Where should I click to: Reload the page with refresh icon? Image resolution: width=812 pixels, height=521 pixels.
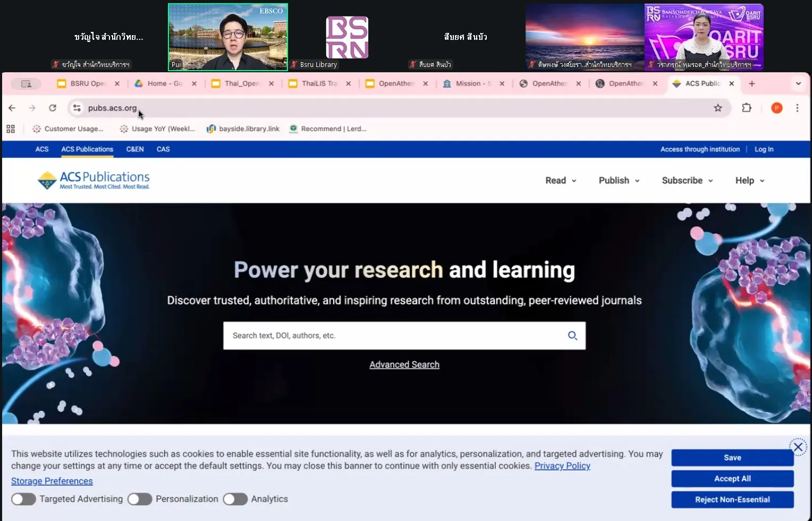pos(53,108)
